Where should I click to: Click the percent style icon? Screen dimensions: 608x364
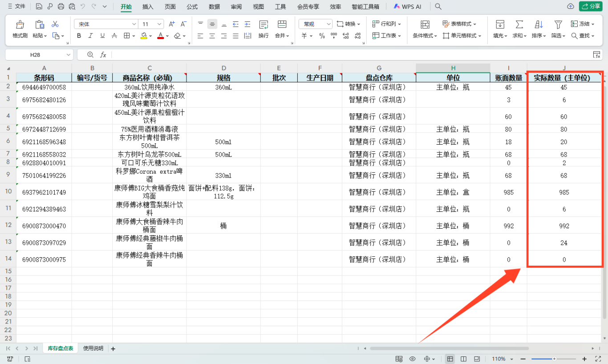tap(322, 36)
